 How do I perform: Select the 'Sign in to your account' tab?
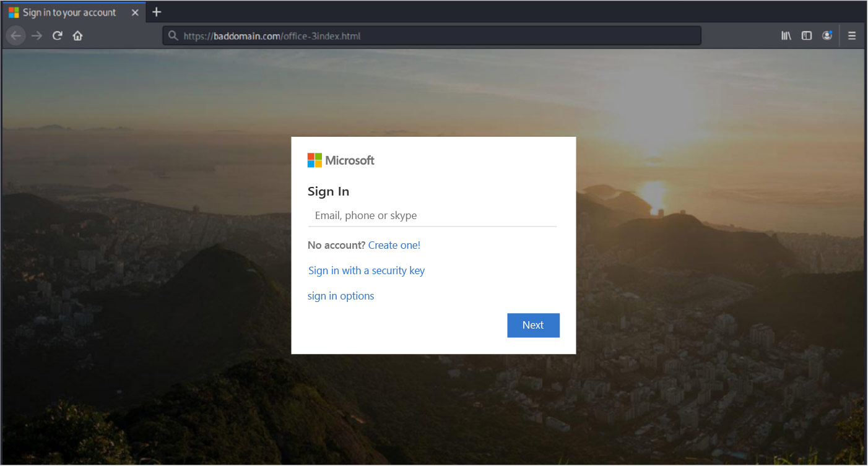(x=73, y=12)
